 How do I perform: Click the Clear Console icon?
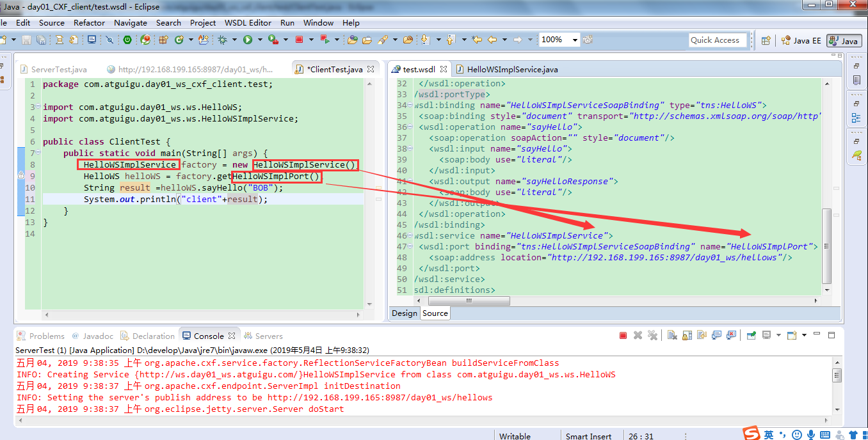[672, 335]
